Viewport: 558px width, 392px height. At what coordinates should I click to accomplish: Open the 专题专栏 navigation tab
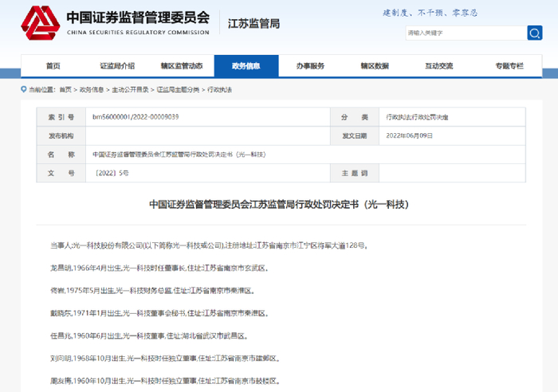pyautogui.click(x=509, y=66)
